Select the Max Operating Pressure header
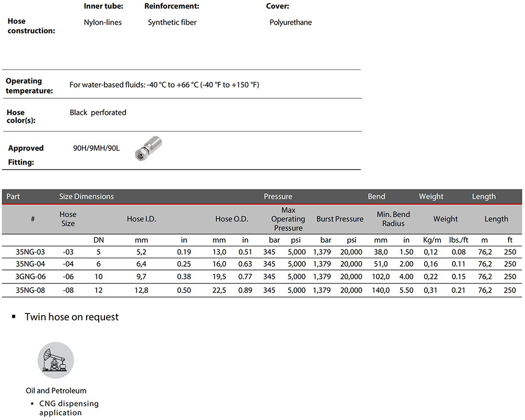This screenshot has width=525, height=420. tap(288, 219)
